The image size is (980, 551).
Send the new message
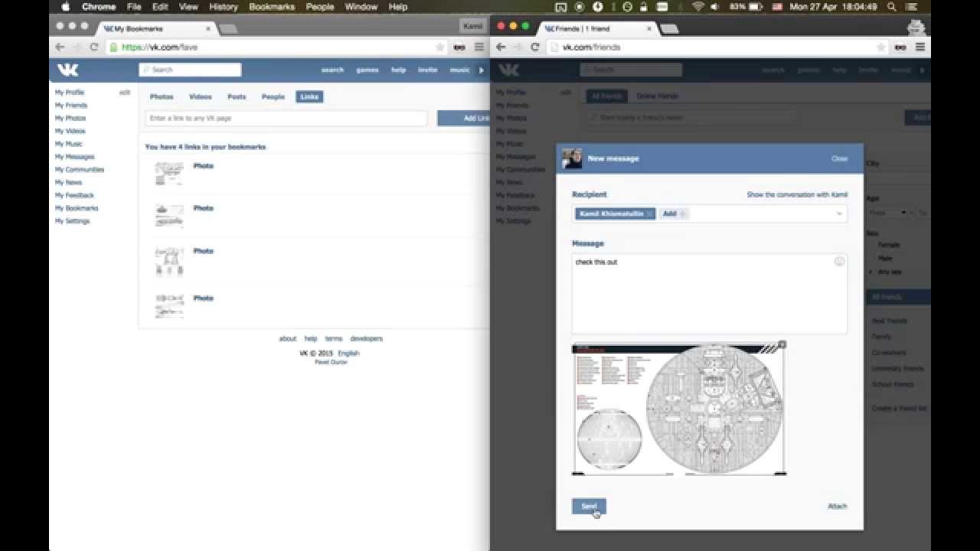589,506
